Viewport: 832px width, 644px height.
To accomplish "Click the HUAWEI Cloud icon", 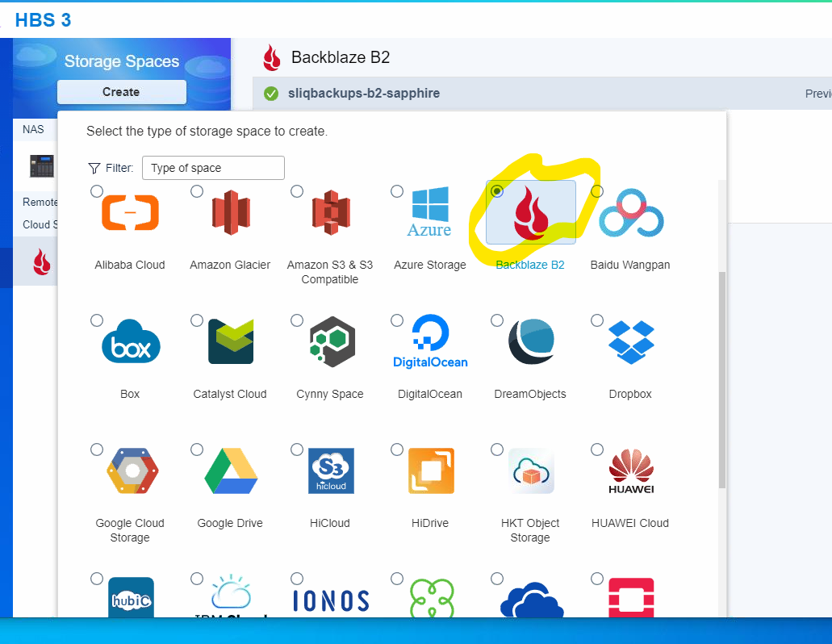I will (x=631, y=471).
